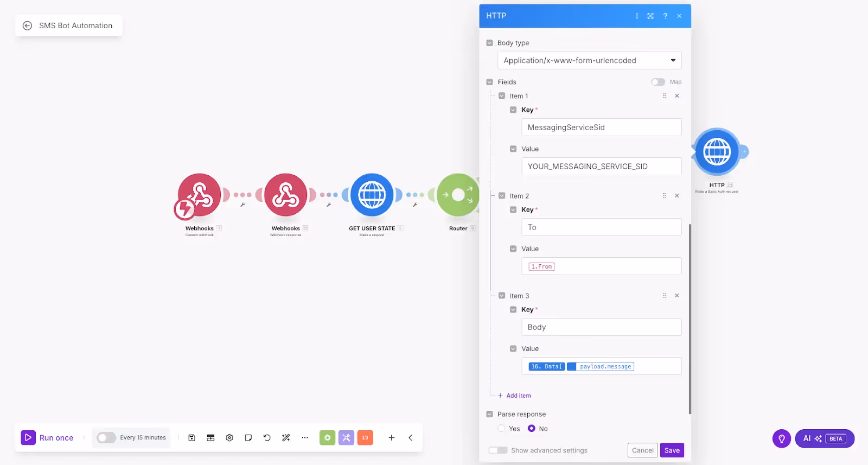
Task: Open the green flow control icon
Action: point(327,437)
